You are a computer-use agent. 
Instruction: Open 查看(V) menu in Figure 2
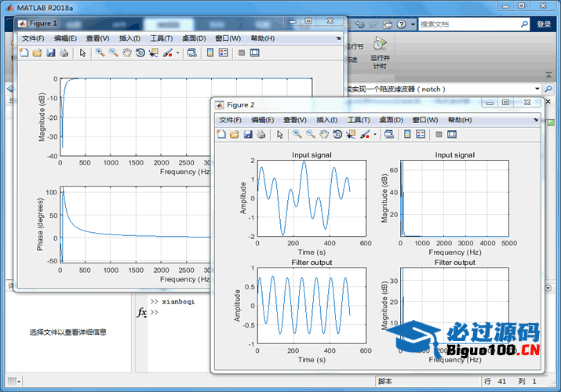pyautogui.click(x=295, y=120)
